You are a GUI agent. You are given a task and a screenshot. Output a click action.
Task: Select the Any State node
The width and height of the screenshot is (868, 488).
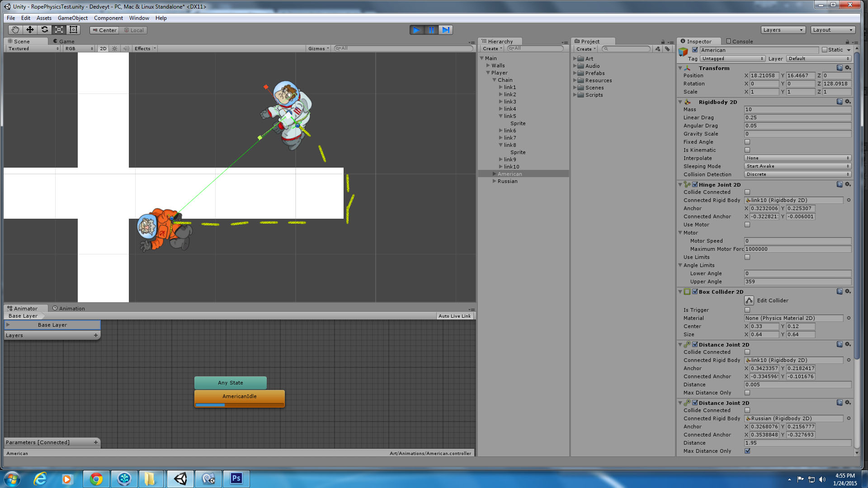coord(231,383)
